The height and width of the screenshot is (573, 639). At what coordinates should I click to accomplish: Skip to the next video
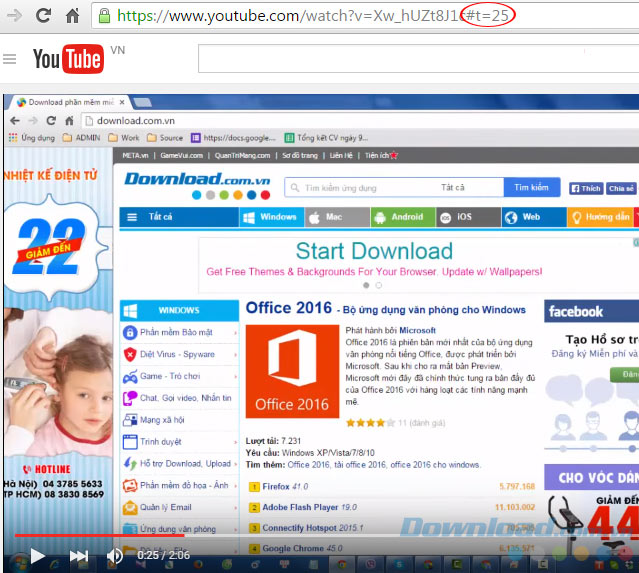[78, 555]
